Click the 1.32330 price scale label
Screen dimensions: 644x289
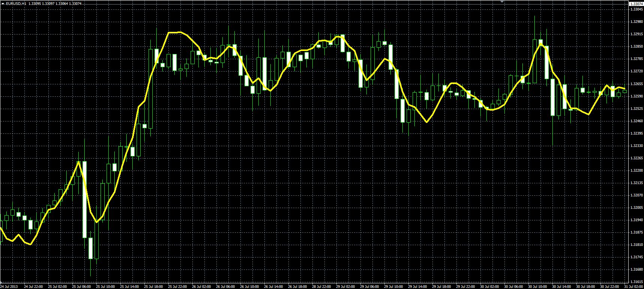point(636,146)
